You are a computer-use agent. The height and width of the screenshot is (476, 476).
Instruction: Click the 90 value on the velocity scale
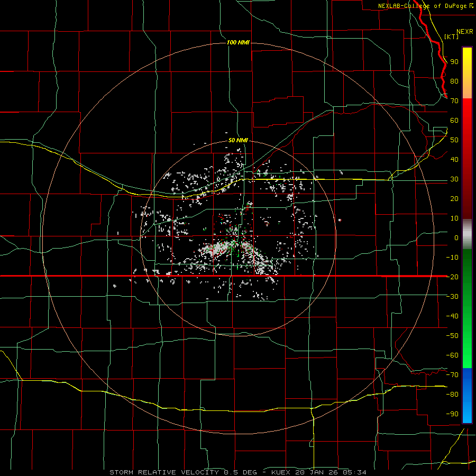pos(454,62)
